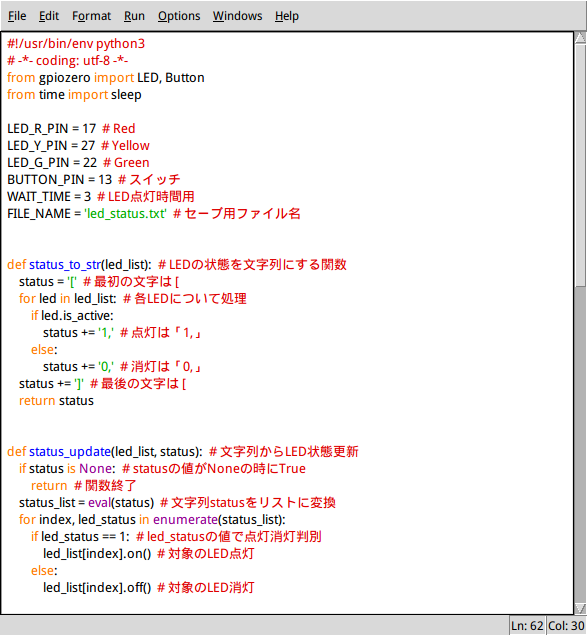Click the 'enumerate' builtin in for loop
This screenshot has width=587, height=635.
click(x=186, y=520)
